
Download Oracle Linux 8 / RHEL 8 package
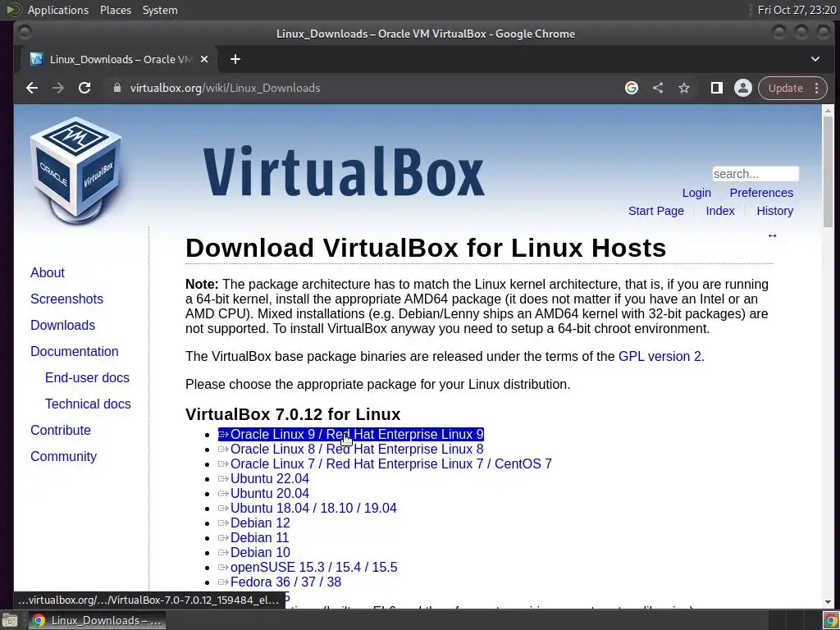click(351, 449)
